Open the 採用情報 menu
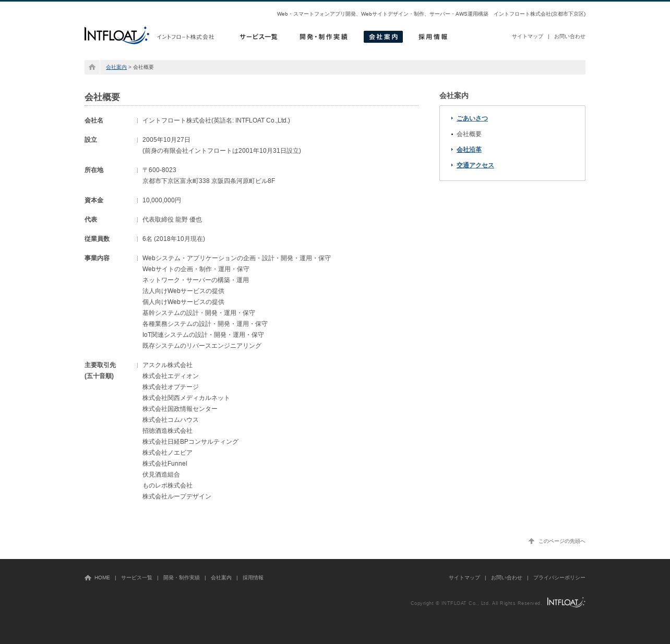 pos(433,37)
